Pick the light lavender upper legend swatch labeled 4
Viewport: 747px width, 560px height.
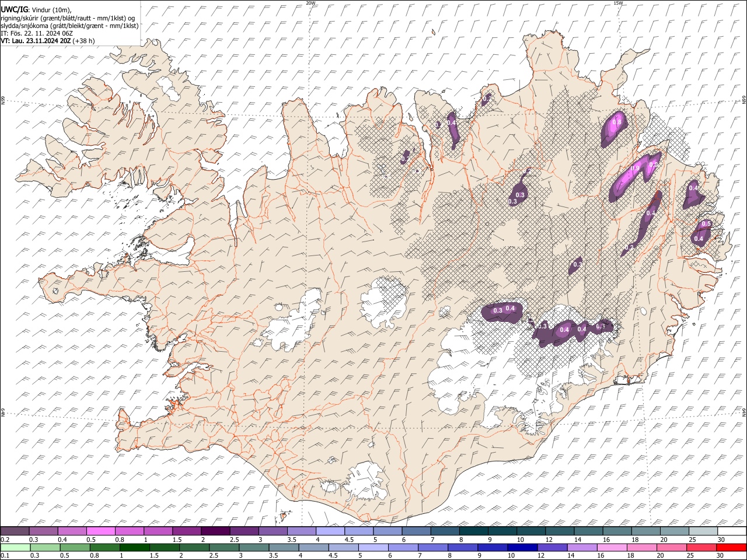330,531
